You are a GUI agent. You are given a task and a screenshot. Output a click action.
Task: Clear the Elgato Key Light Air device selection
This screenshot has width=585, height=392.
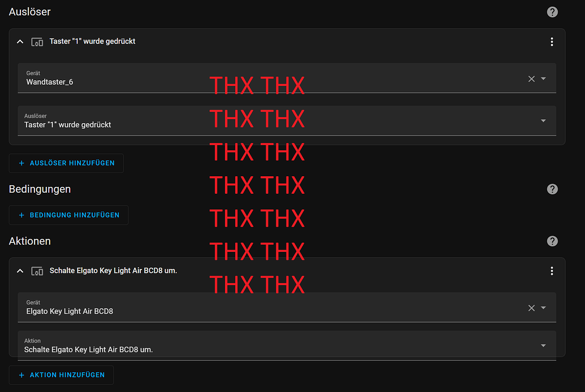coord(531,308)
